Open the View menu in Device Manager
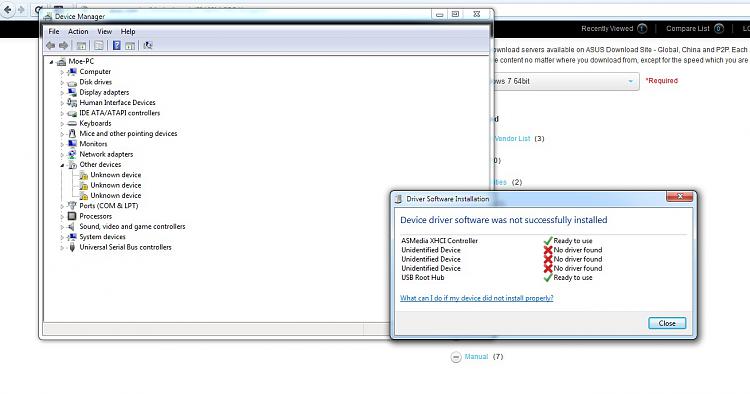This screenshot has height=394, width=750. [105, 32]
